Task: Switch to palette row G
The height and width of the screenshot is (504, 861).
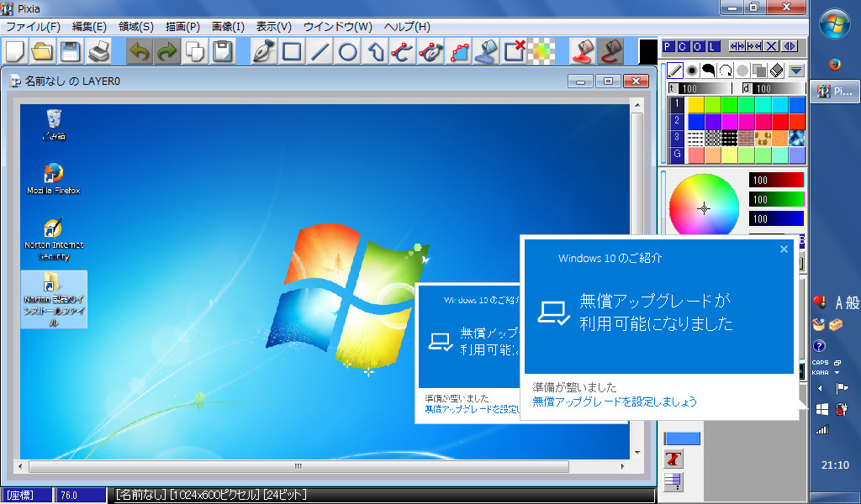Action: (677, 155)
